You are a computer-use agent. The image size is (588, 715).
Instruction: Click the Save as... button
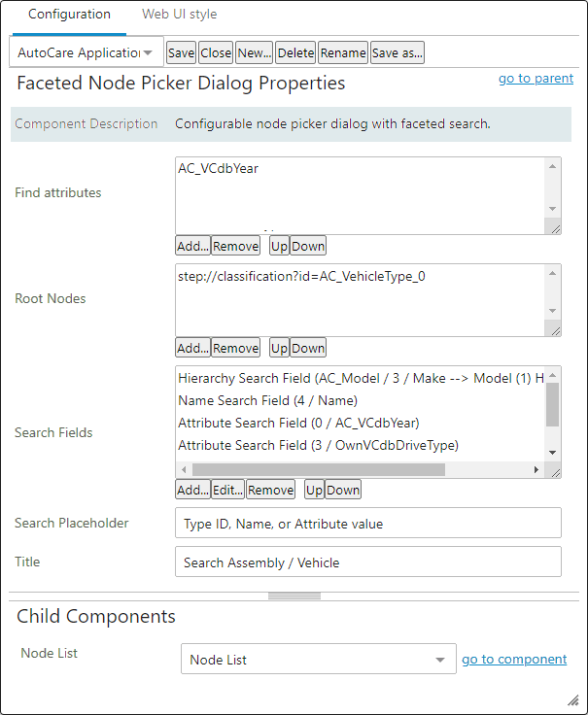pyautogui.click(x=397, y=52)
